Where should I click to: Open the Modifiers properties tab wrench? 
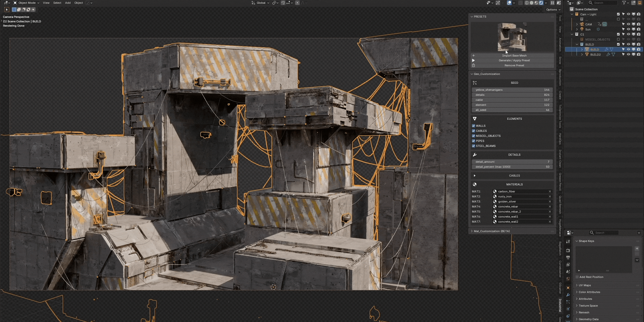click(x=568, y=295)
